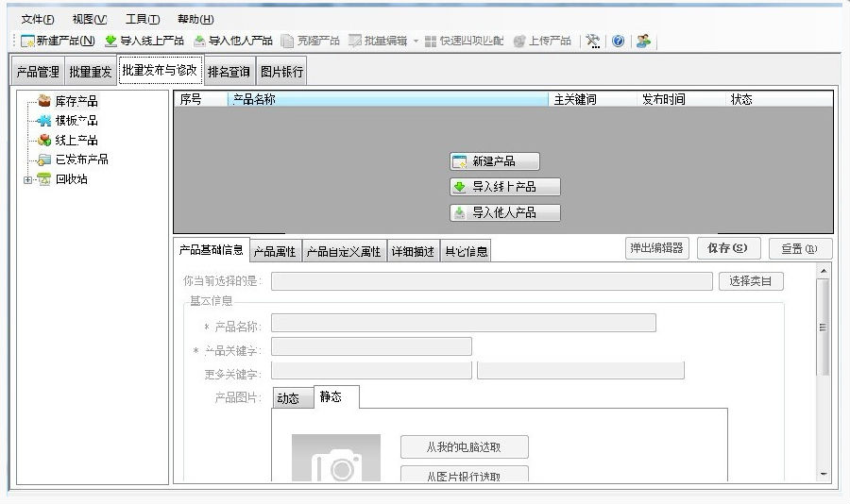Click the 保存(S) button
850x504 pixels.
[728, 248]
